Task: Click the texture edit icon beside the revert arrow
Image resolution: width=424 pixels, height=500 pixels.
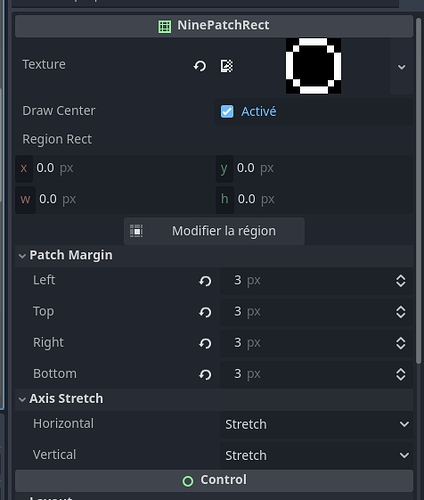Action: coord(227,66)
